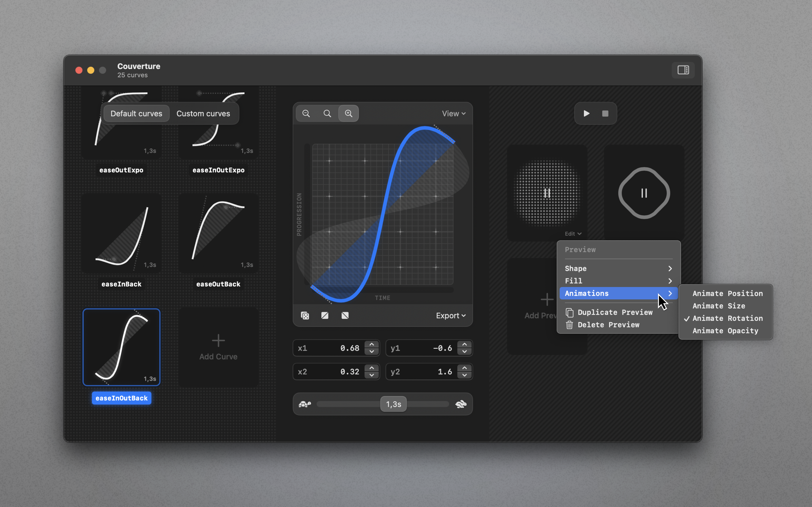Click the zoom out magnifier icon

[x=306, y=113]
